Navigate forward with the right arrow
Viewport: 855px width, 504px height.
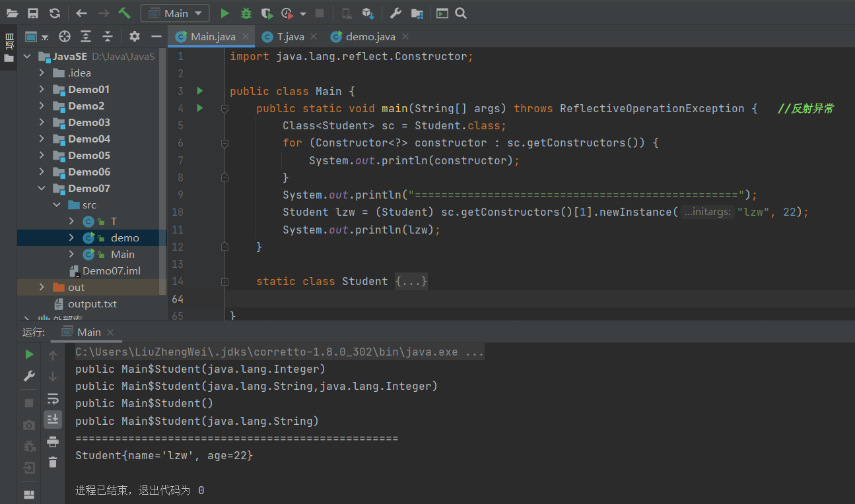pos(104,13)
